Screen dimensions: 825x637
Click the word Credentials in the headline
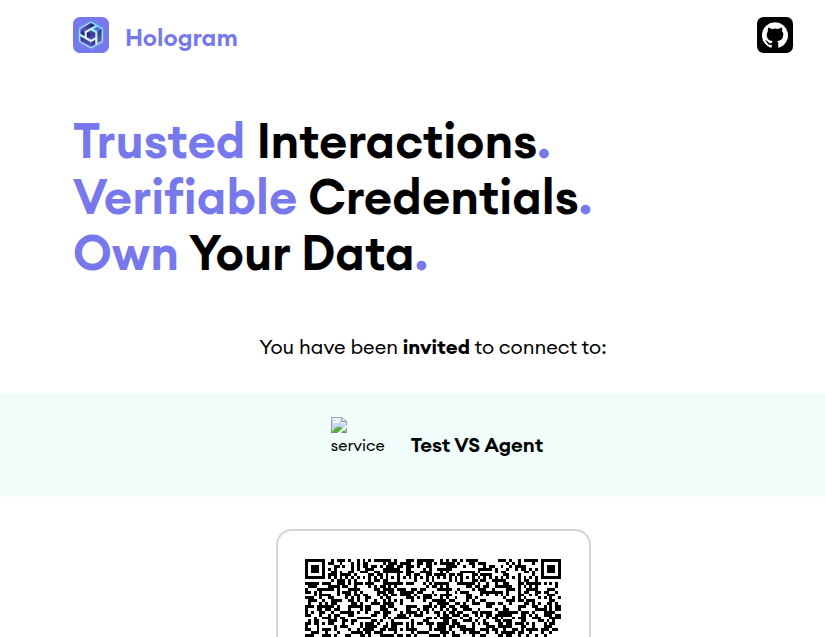(443, 198)
